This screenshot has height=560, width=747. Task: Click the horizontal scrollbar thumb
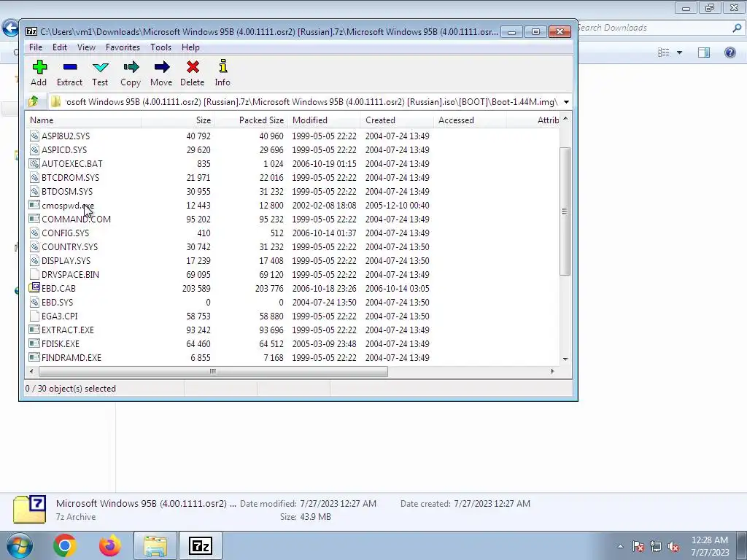[213, 371]
